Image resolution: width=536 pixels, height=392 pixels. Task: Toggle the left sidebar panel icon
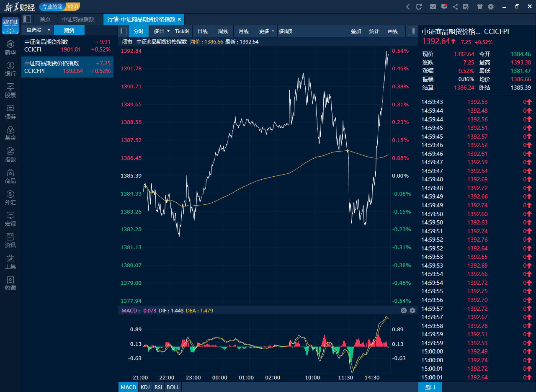27,19
